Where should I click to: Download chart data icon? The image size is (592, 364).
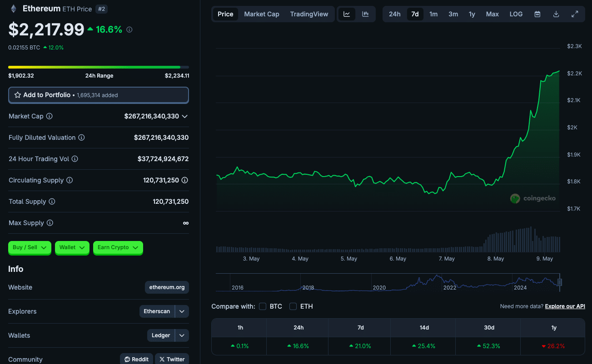click(556, 14)
